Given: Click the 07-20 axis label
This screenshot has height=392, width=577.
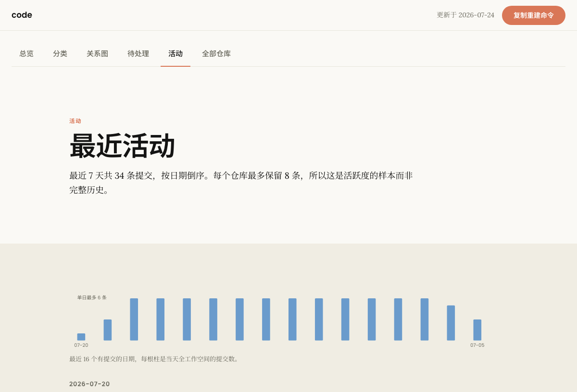Looking at the screenshot, I should click(x=81, y=345).
